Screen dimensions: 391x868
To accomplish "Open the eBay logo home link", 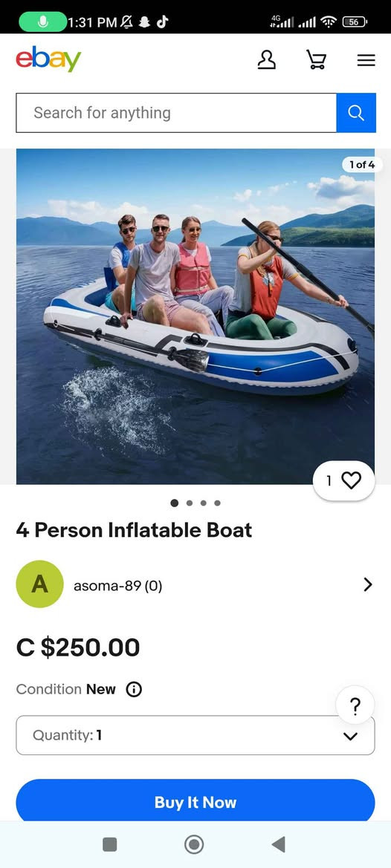I will (49, 59).
